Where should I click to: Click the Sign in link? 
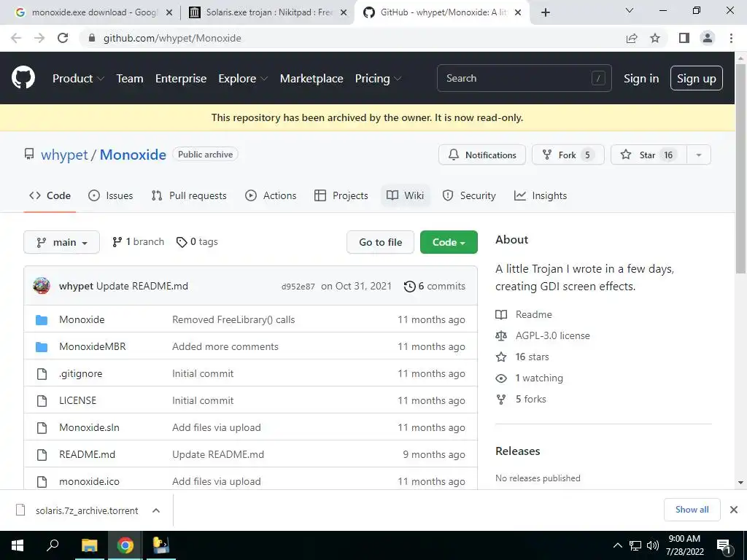(x=641, y=79)
